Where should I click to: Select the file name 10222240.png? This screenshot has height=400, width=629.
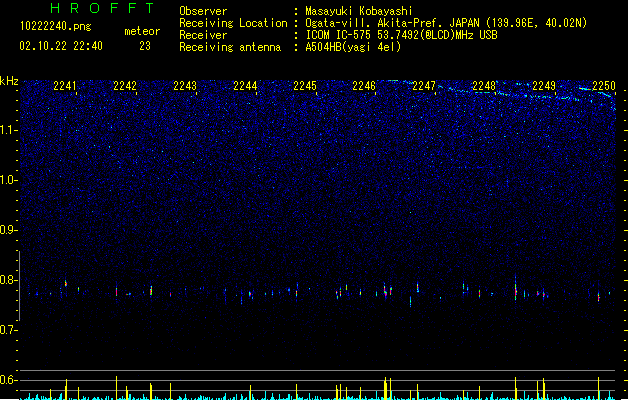(x=56, y=26)
